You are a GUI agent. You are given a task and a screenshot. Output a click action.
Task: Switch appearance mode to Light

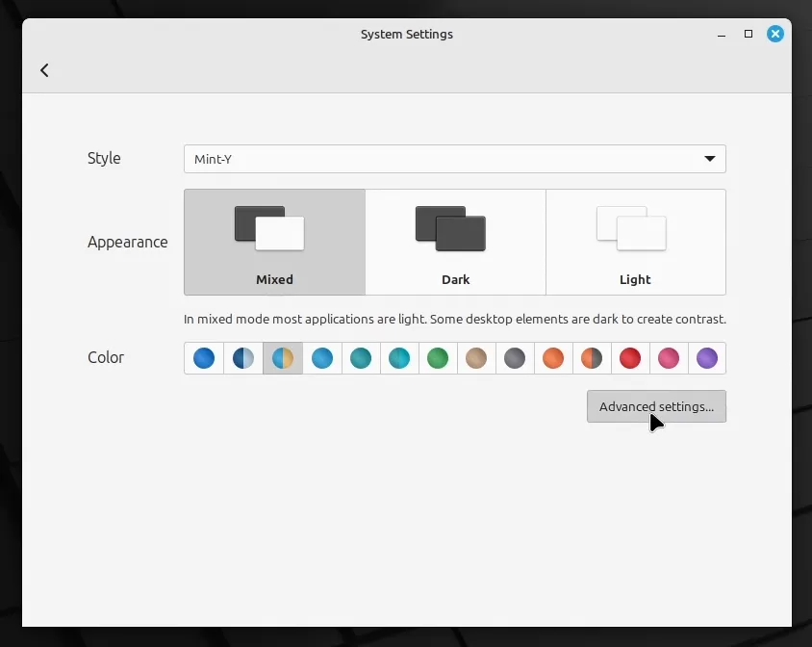635,241
